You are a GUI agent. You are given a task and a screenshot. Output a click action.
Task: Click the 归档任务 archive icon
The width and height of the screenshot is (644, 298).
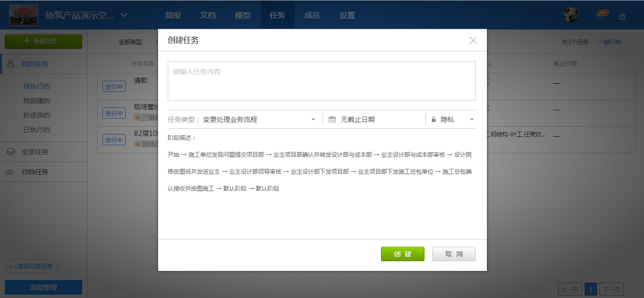[11, 172]
